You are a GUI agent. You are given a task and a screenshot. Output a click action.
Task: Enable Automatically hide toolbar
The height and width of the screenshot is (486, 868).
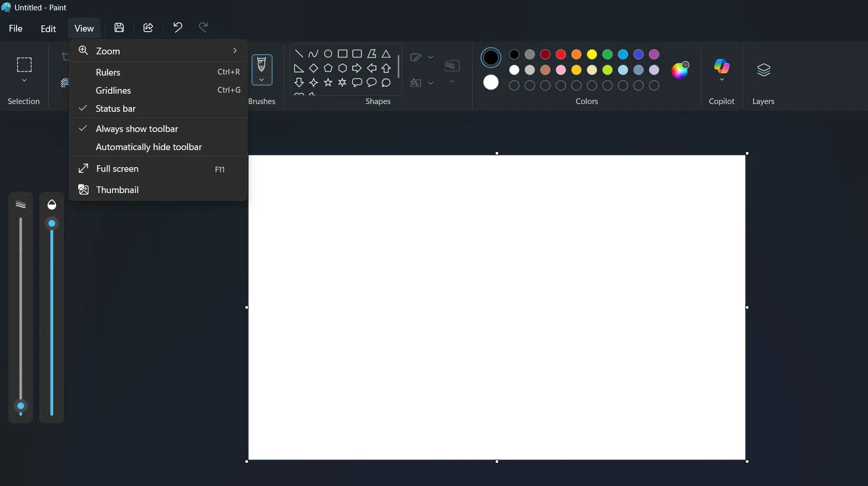(148, 147)
